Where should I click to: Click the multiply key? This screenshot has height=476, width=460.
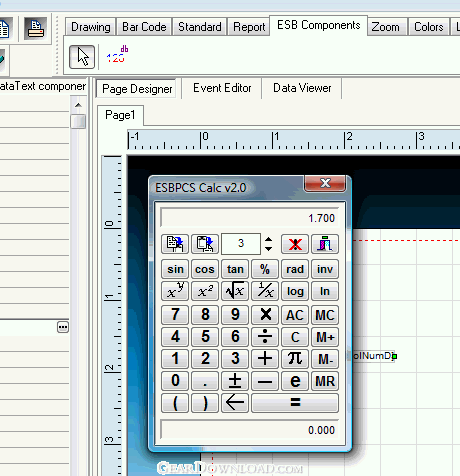tap(265, 315)
